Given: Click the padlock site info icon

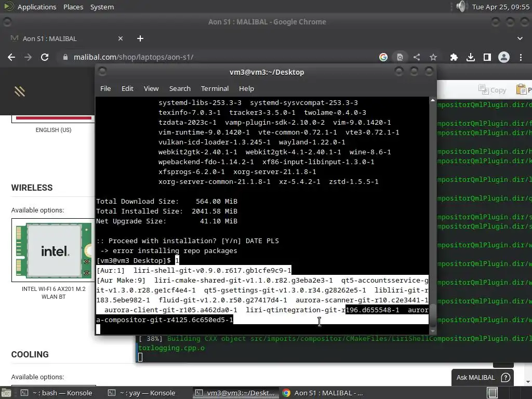Looking at the screenshot, I should point(65,57).
